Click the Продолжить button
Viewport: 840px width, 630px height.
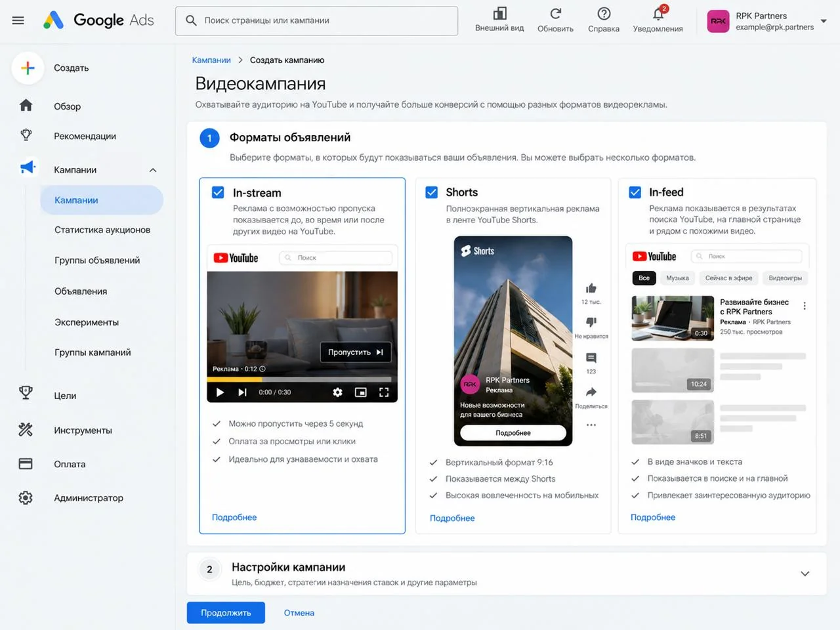226,612
